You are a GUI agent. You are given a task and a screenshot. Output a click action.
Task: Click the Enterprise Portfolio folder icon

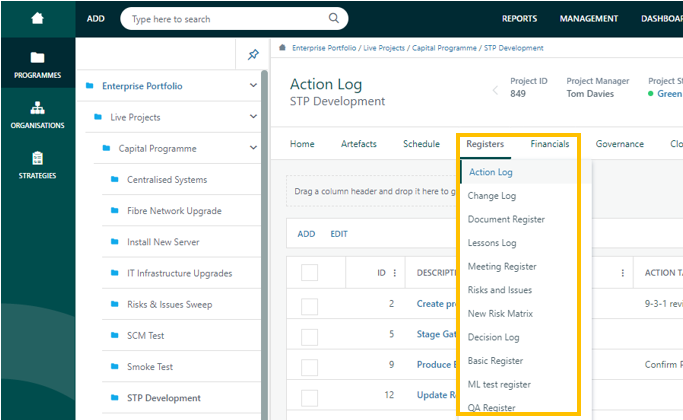[x=90, y=85]
